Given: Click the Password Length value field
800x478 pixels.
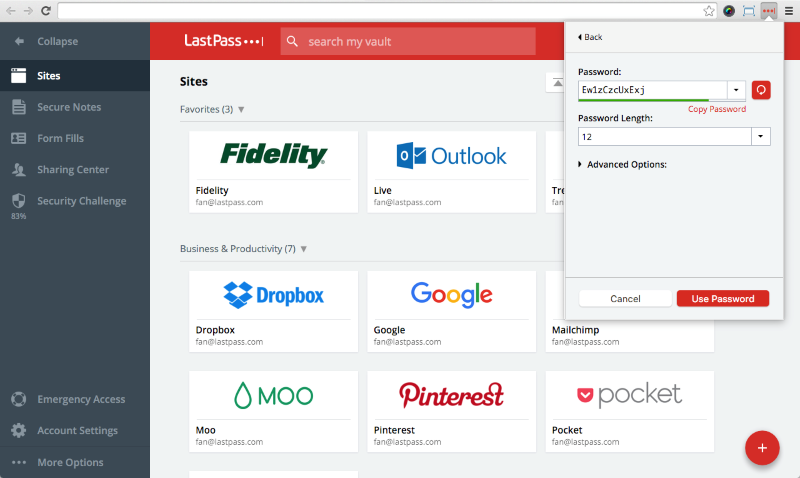Looking at the screenshot, I should tap(665, 136).
